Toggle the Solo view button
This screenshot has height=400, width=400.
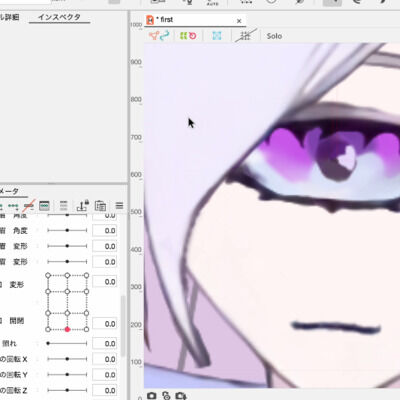pos(274,36)
